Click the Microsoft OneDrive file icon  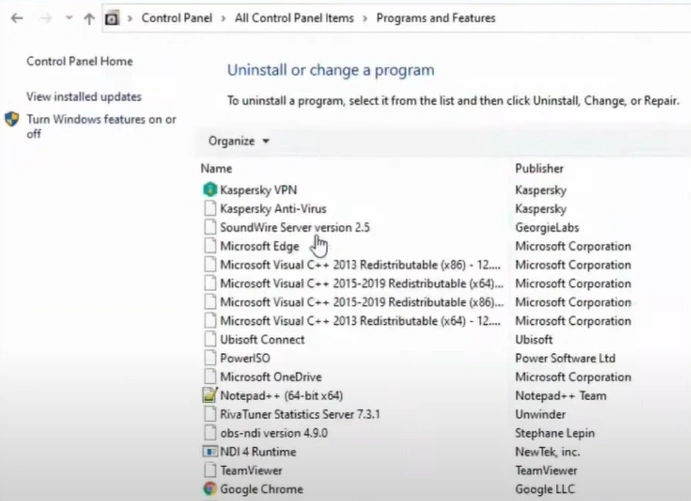point(210,377)
